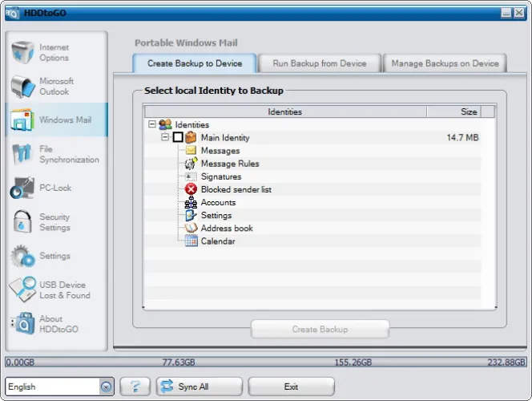Collapse the Main Identity tree node
Viewport: 532px width, 401px height.
tap(165, 137)
